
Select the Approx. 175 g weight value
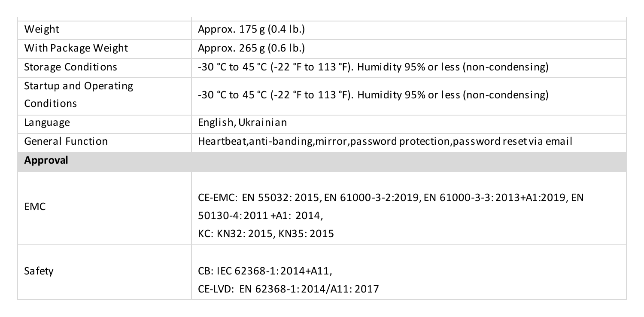(x=251, y=30)
